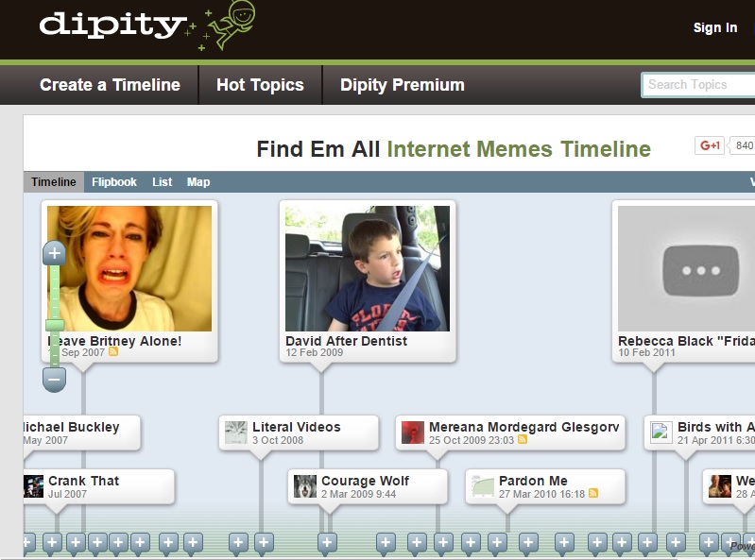Click the Google +1 button
The height and width of the screenshot is (560, 755).
(x=710, y=145)
